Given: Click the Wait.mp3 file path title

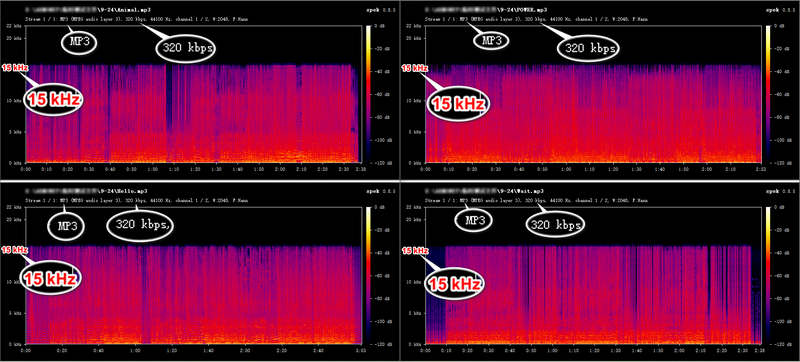Looking at the screenshot, I should click(484, 191).
